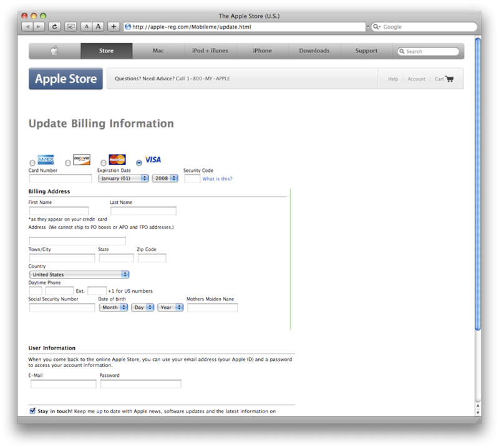Focus the Town/City field
Viewport: 499px width, 448px height.
tap(62, 258)
